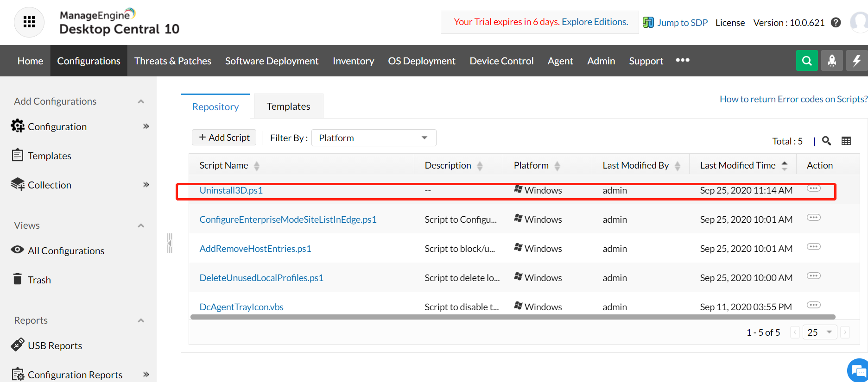The image size is (868, 382).
Task: Click the Add Script button
Action: tap(224, 138)
